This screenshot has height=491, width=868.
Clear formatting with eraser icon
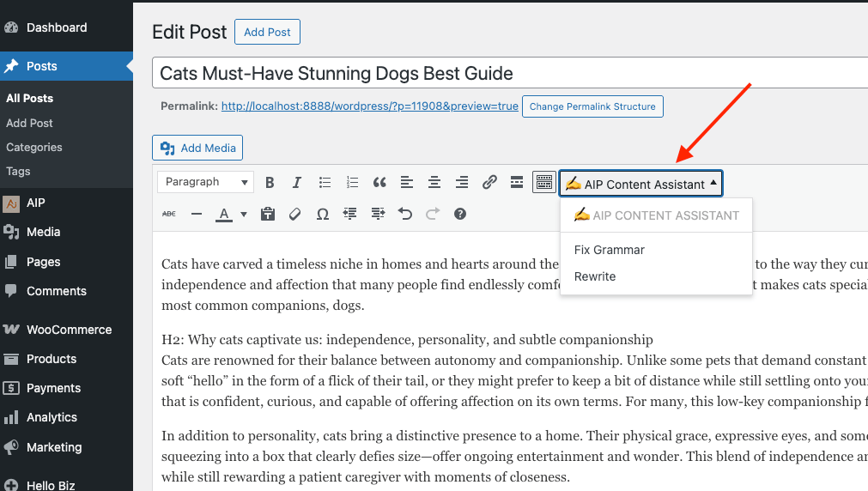(295, 214)
